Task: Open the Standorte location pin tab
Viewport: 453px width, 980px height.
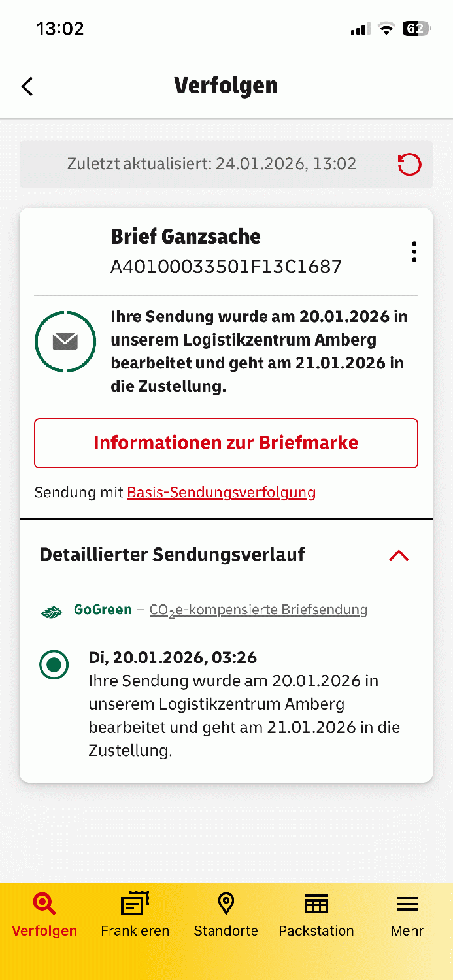Action: pyautogui.click(x=226, y=904)
